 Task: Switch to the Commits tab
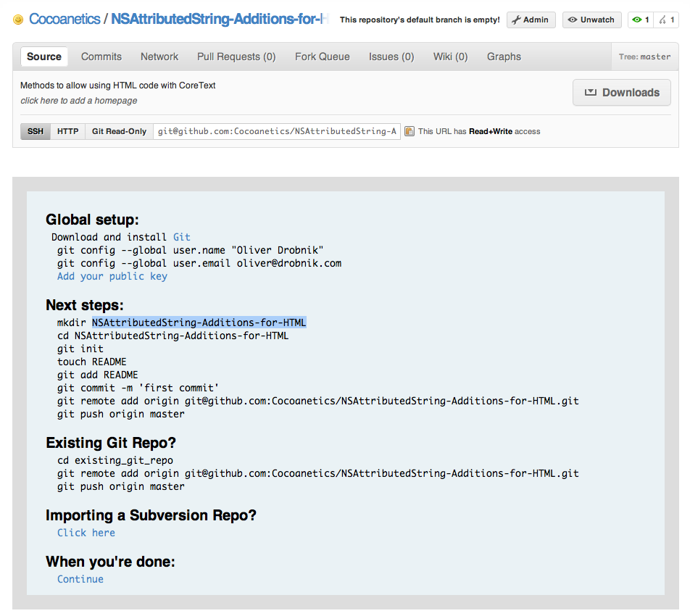[101, 57]
